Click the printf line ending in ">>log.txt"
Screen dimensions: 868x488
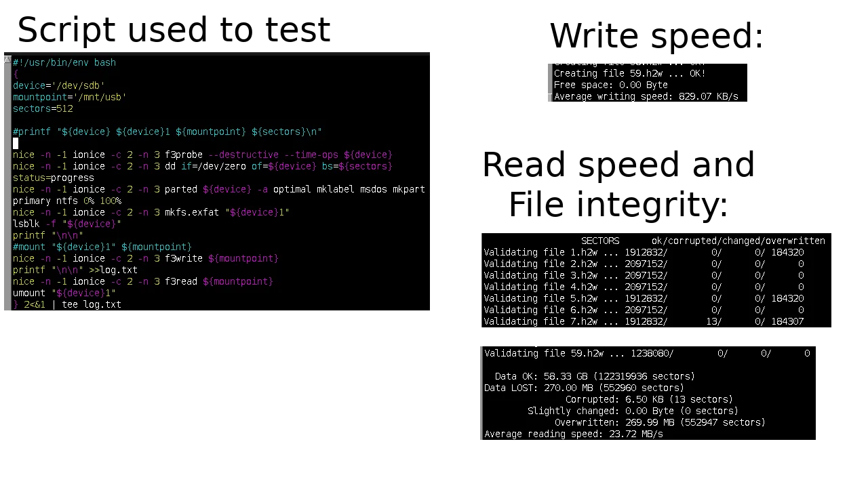point(75,270)
